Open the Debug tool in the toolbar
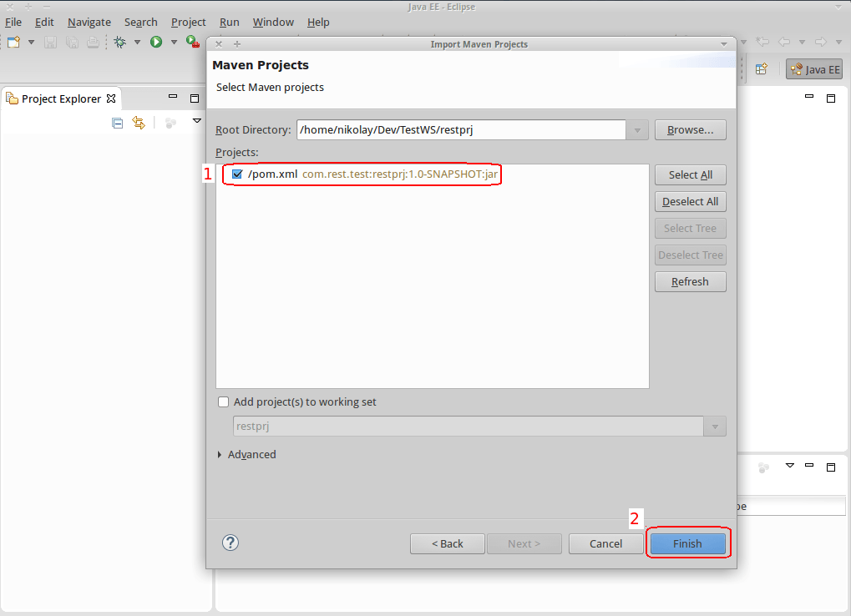 point(120,42)
